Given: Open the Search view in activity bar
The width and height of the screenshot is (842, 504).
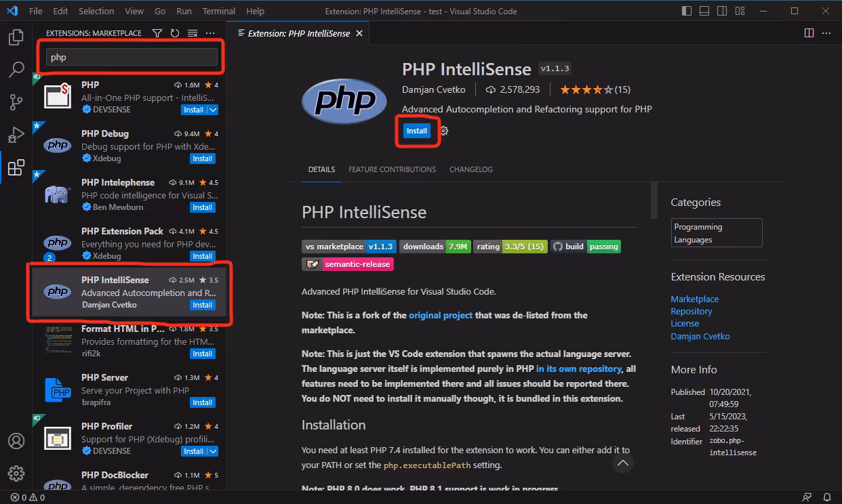Looking at the screenshot, I should click(x=16, y=70).
